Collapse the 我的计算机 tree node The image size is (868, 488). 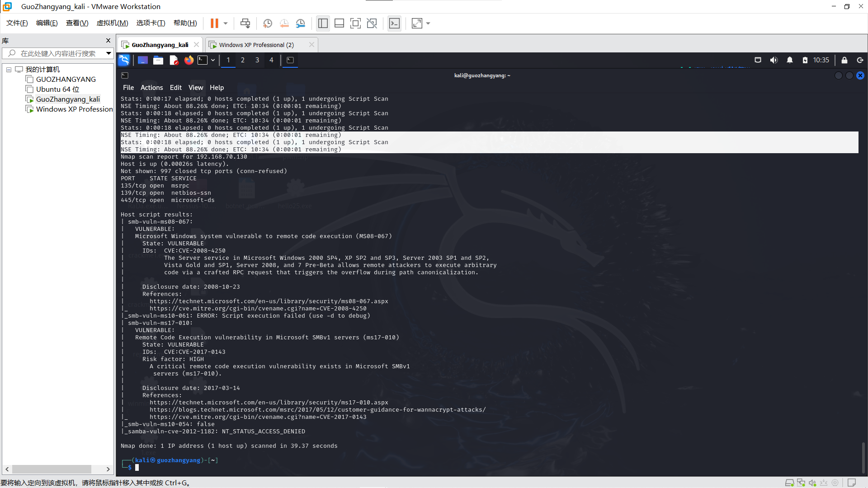tap(9, 70)
